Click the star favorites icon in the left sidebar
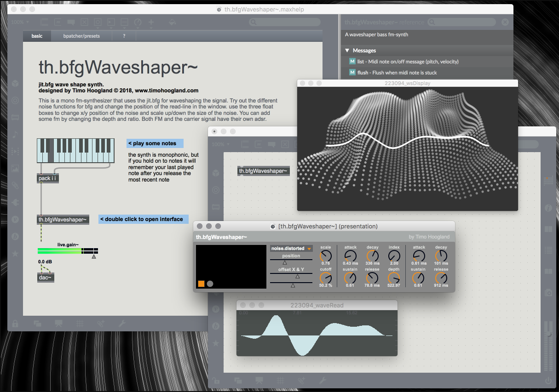Image resolution: width=559 pixels, height=392 pixels. pos(15,253)
